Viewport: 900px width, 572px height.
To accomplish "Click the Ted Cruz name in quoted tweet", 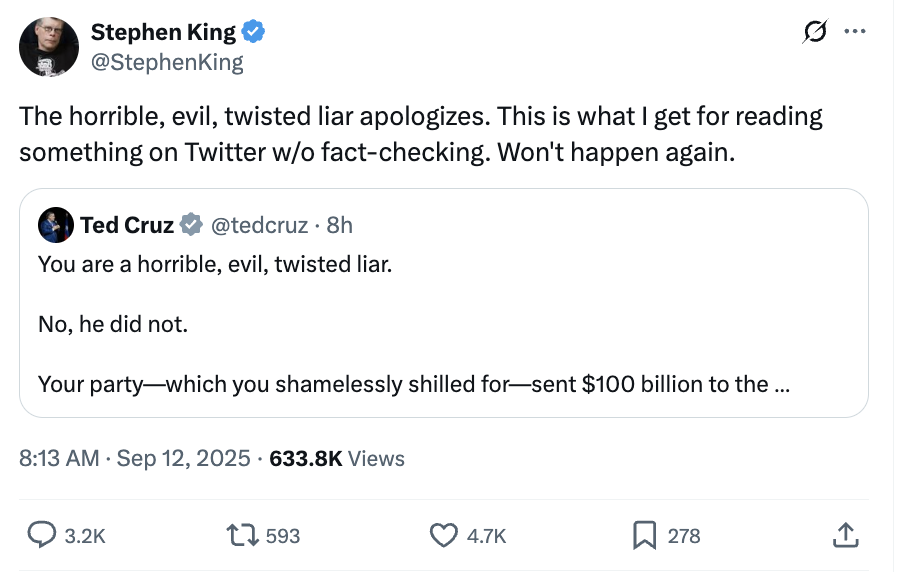I will [127, 225].
